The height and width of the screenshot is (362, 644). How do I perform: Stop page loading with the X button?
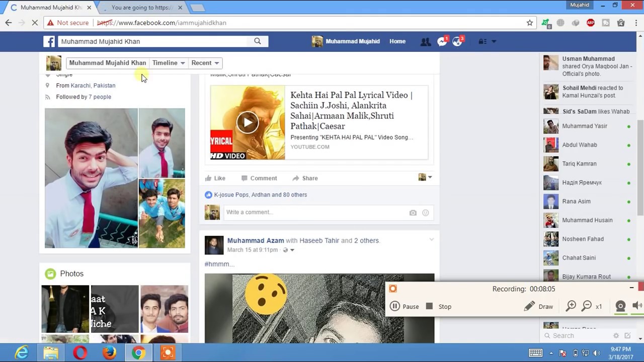point(35,23)
